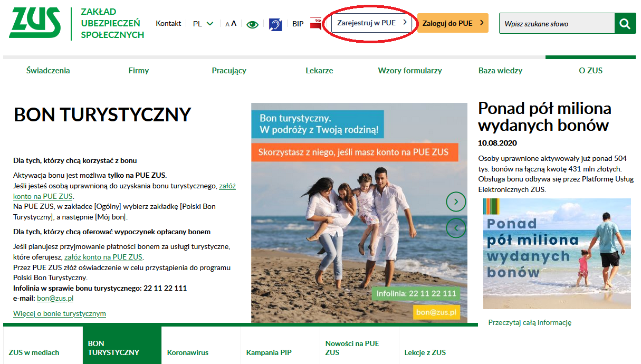Image resolution: width=641 pixels, height=364 pixels.
Task: Switch to ZUS w mediach tab
Action: (x=43, y=346)
